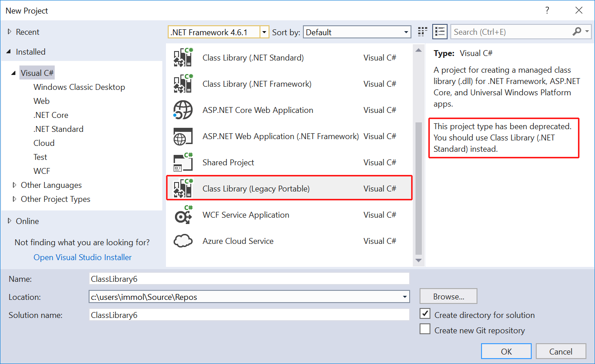Expand the Other Languages node
The width and height of the screenshot is (595, 364).
(14, 185)
